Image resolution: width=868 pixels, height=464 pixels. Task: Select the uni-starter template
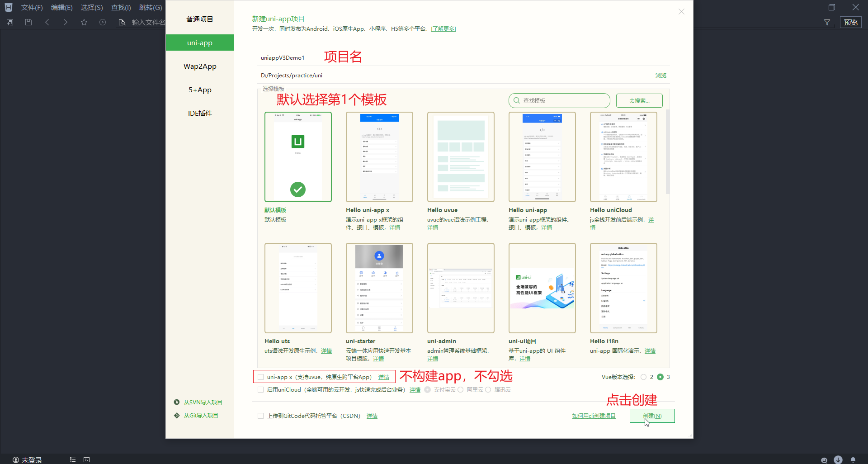coord(379,288)
